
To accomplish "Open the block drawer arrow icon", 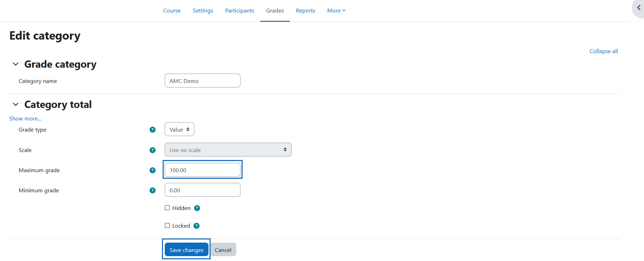I will pyautogui.click(x=638, y=8).
